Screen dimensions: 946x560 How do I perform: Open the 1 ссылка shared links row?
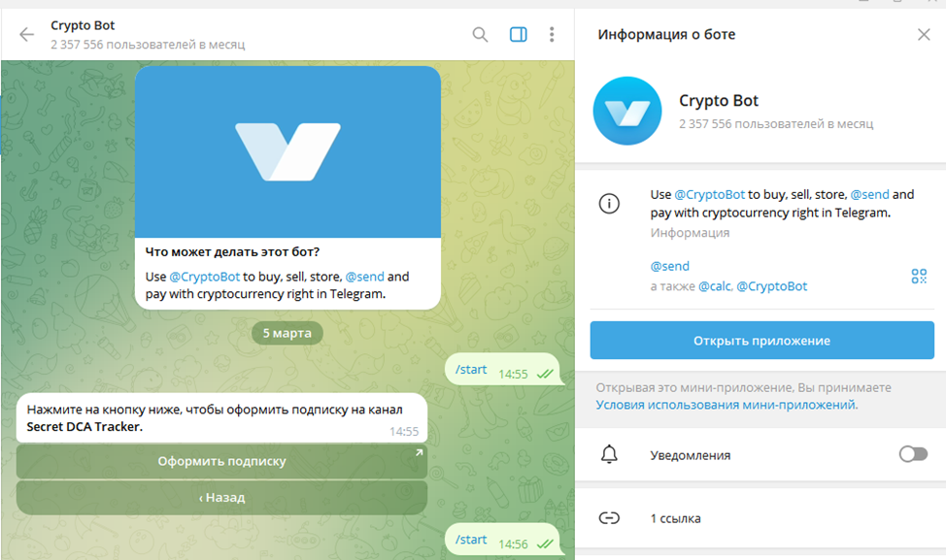click(761, 518)
